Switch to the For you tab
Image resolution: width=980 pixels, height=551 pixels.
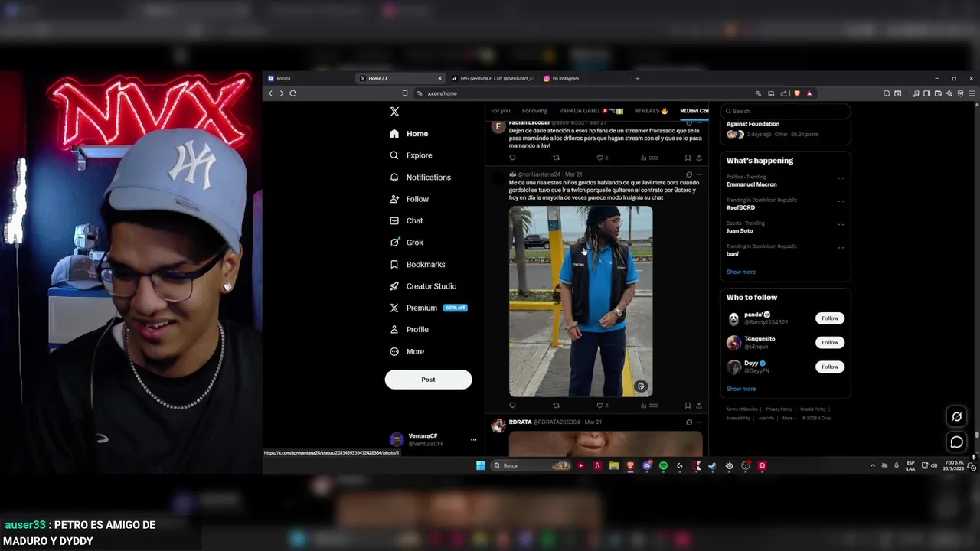coord(501,111)
